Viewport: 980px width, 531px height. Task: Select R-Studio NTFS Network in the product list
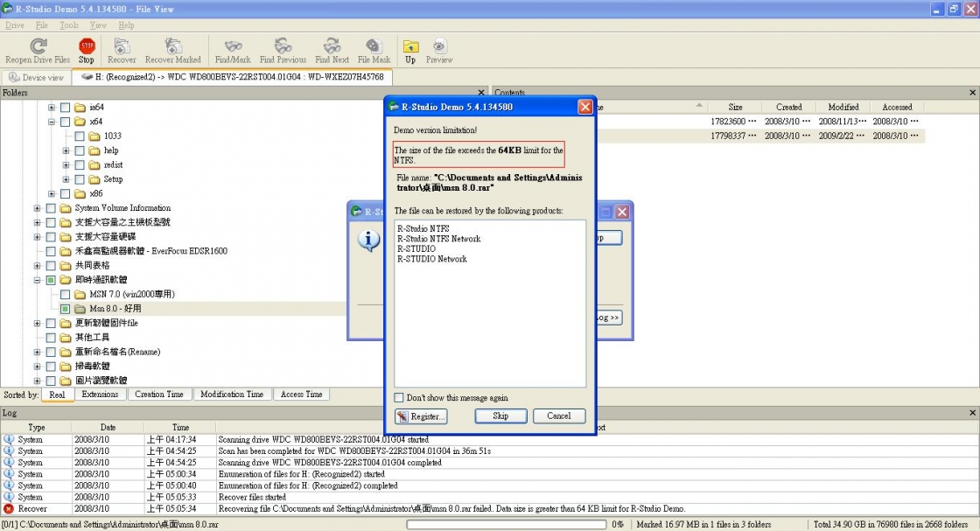point(438,239)
